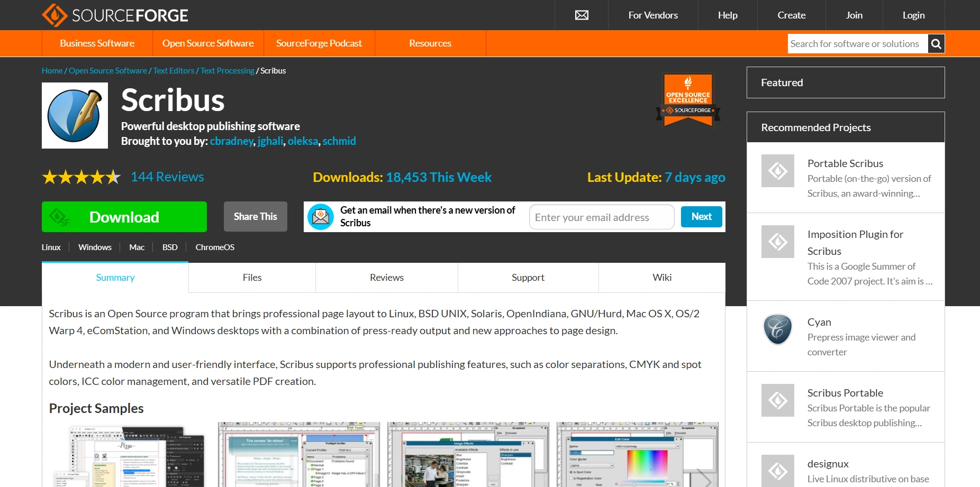
Task: Open the Text Processing breadcrumb link
Action: [x=228, y=71]
